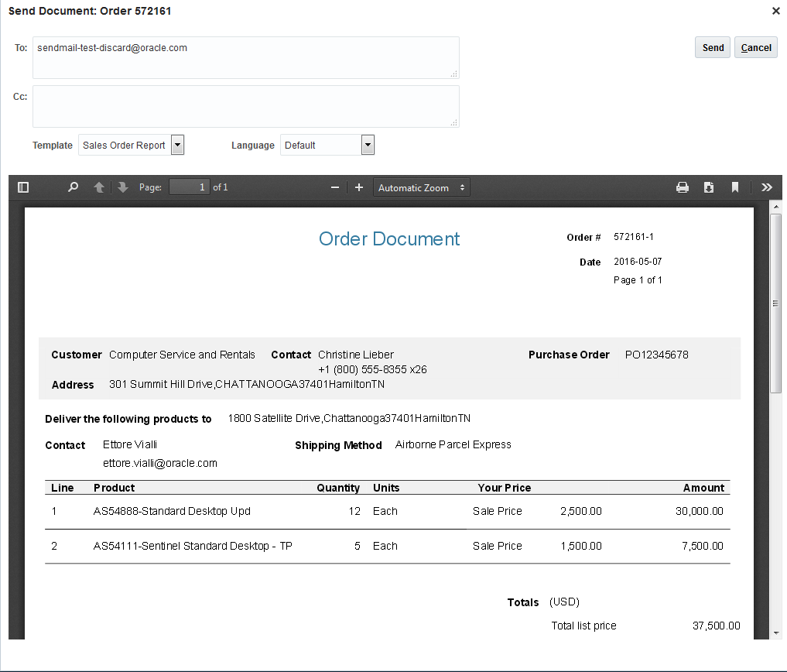The image size is (787, 672).
Task: Click the Cancel button
Action: (755, 48)
